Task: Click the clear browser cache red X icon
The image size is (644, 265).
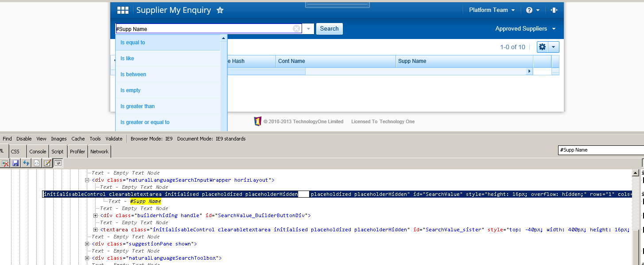Action: click(x=5, y=163)
